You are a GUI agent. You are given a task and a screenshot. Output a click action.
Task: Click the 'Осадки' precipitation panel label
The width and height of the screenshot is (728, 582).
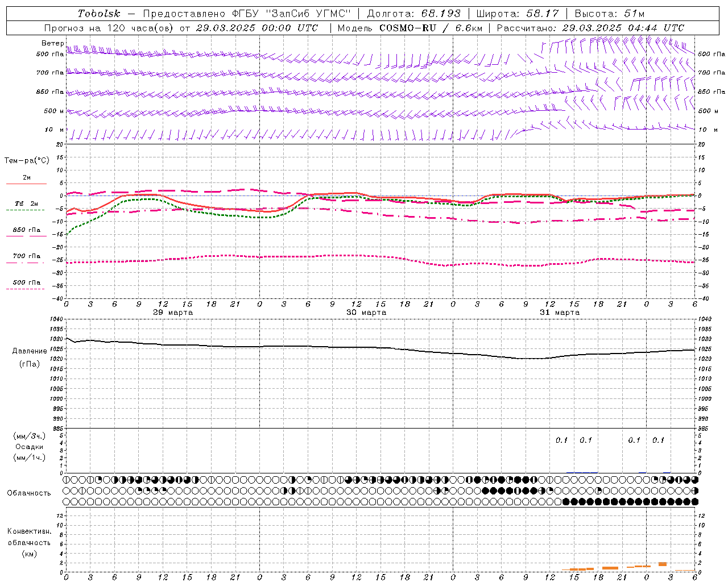coord(30,447)
